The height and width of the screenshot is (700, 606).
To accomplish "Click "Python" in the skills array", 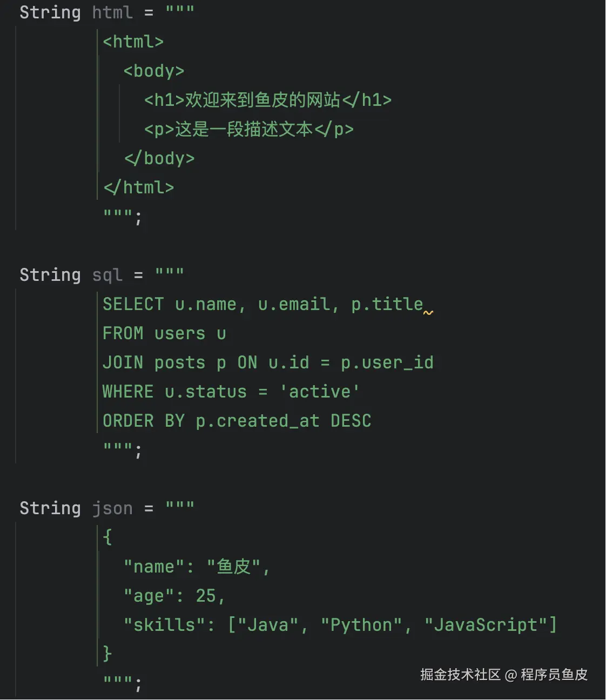I will pyautogui.click(x=361, y=625).
